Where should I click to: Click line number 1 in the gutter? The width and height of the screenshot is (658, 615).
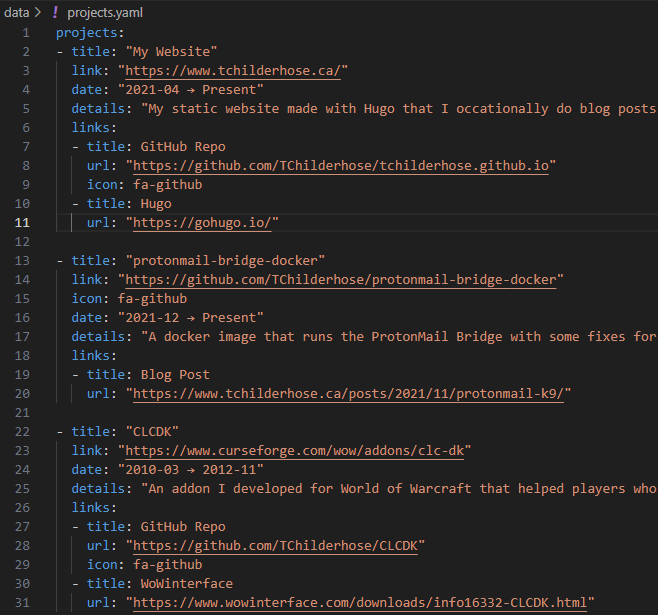coord(26,33)
